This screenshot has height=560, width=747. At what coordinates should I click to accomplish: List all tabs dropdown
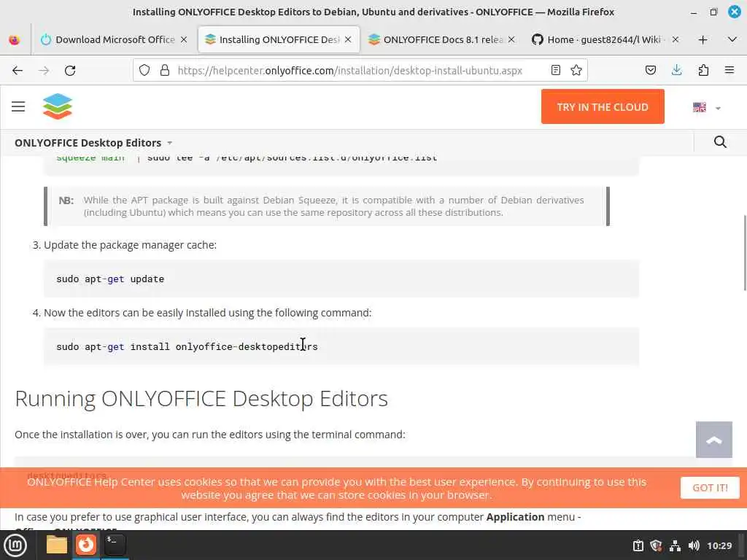pos(732,39)
